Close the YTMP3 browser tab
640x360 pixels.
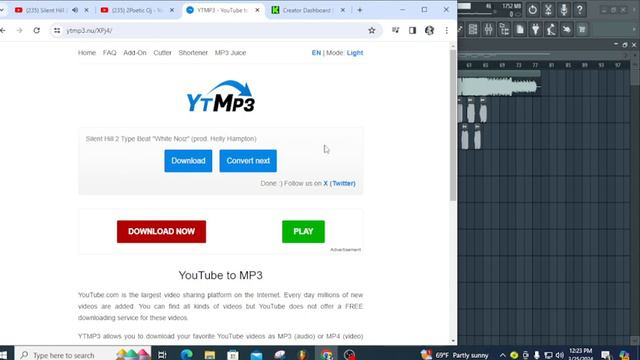(x=257, y=10)
